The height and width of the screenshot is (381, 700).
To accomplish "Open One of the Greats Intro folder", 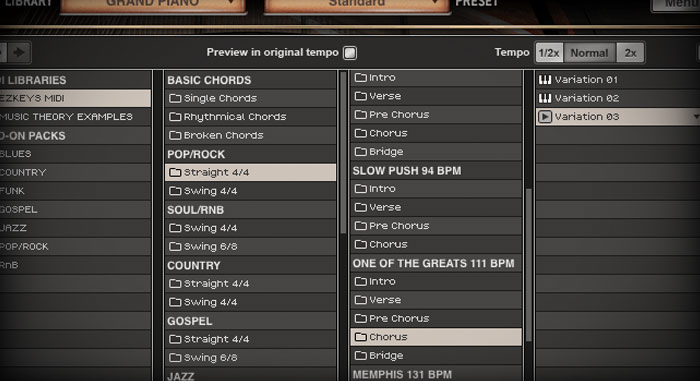I will click(x=436, y=281).
